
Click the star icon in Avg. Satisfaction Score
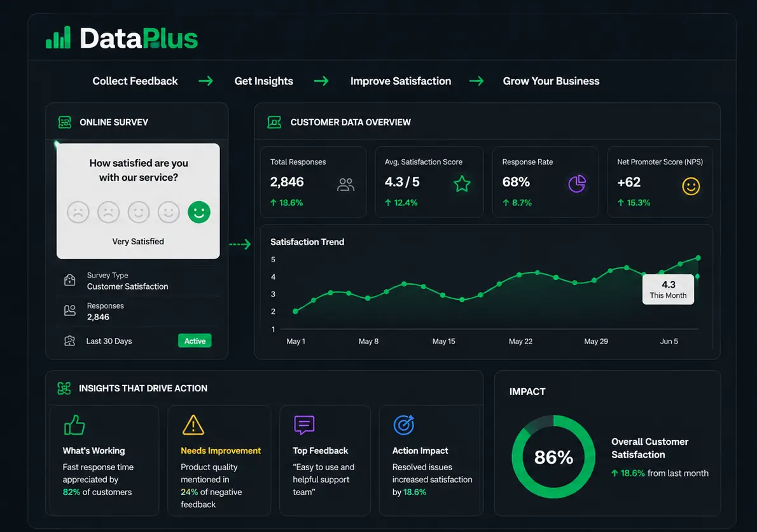click(462, 184)
